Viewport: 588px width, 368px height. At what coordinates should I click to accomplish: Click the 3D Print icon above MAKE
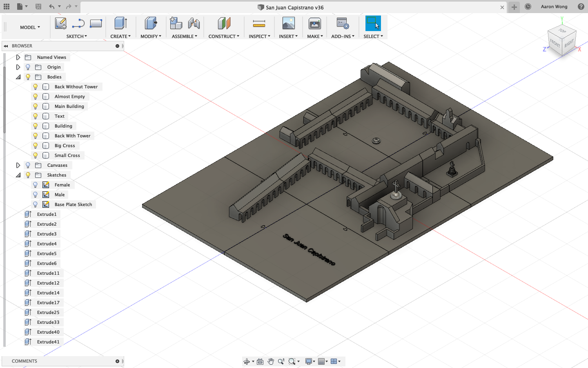pyautogui.click(x=315, y=23)
